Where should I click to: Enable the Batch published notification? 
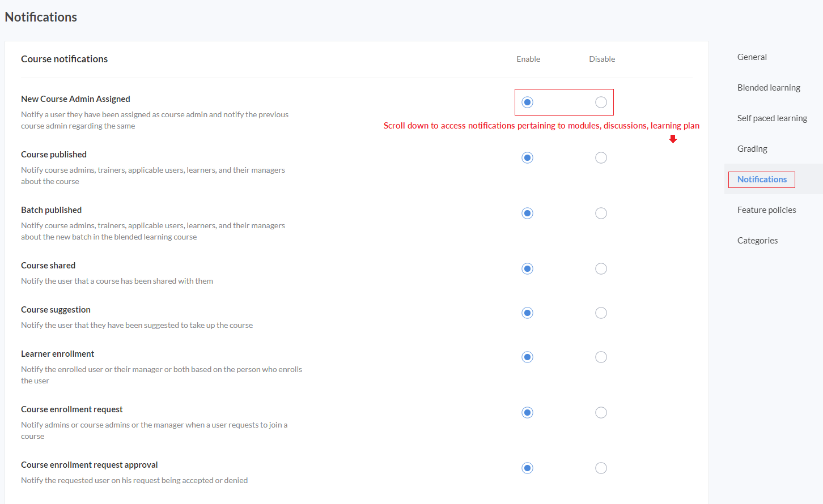click(527, 213)
